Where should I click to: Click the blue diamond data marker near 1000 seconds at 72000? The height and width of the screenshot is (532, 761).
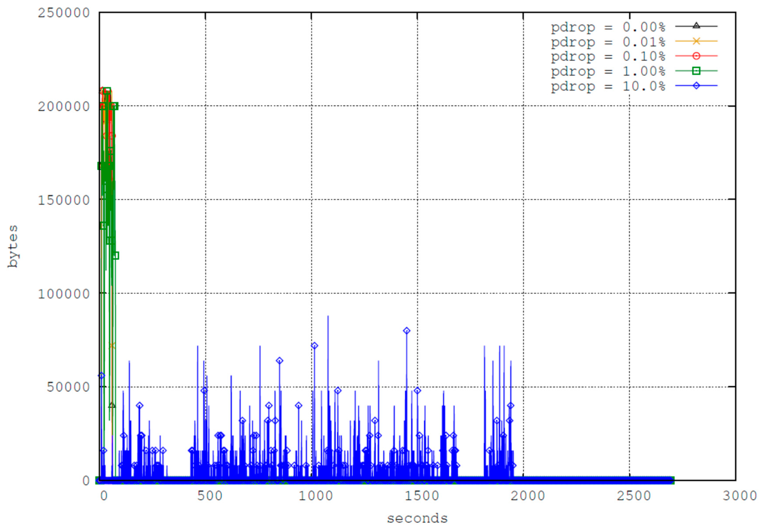[314, 346]
